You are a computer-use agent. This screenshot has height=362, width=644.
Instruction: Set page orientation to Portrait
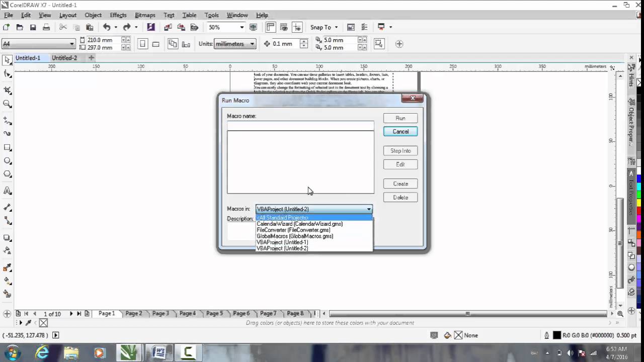(143, 44)
